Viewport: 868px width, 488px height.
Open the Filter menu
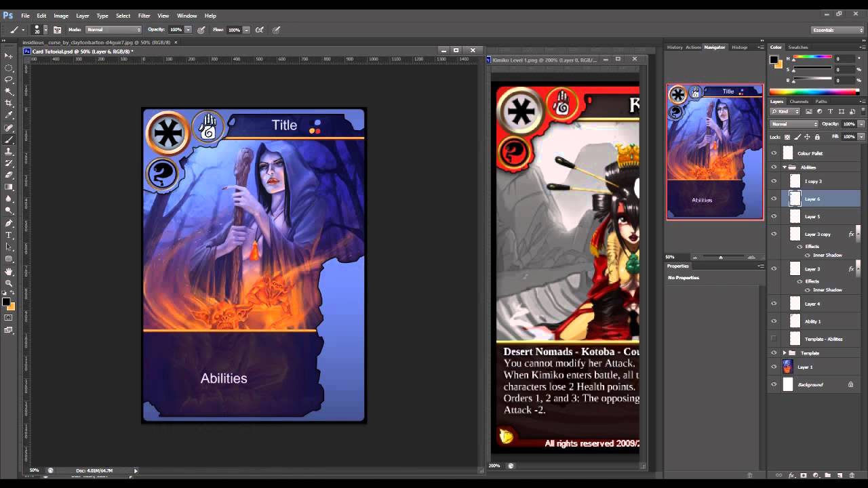[144, 16]
